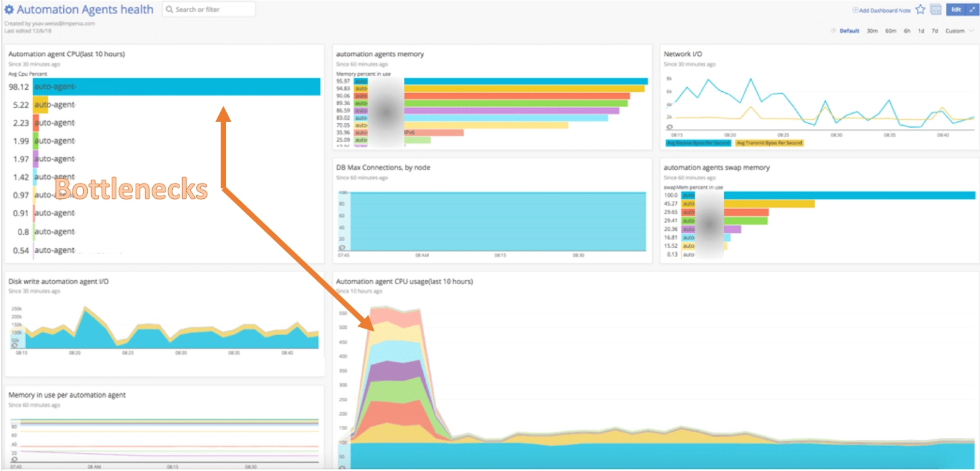This screenshot has width=980, height=471.
Task: Click the grid layout icon near Edit button
Action: coord(935,9)
